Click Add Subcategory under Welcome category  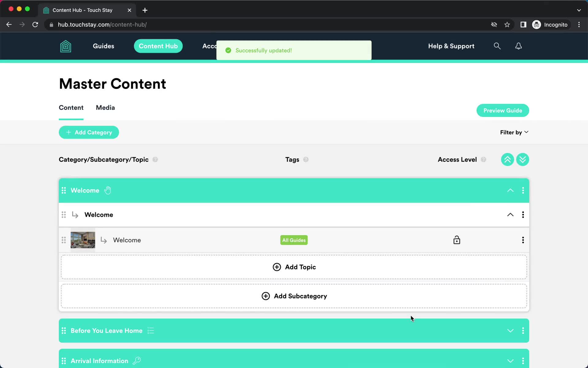click(x=293, y=296)
